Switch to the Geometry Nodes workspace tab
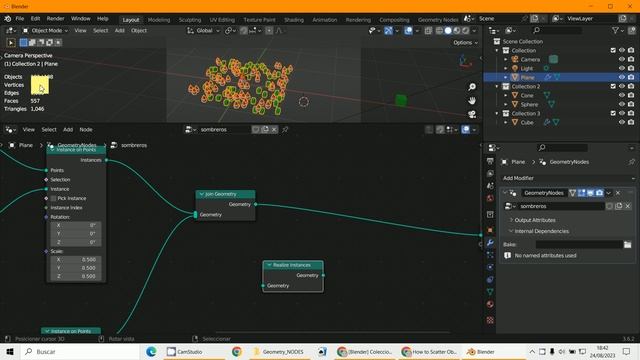 438,20
